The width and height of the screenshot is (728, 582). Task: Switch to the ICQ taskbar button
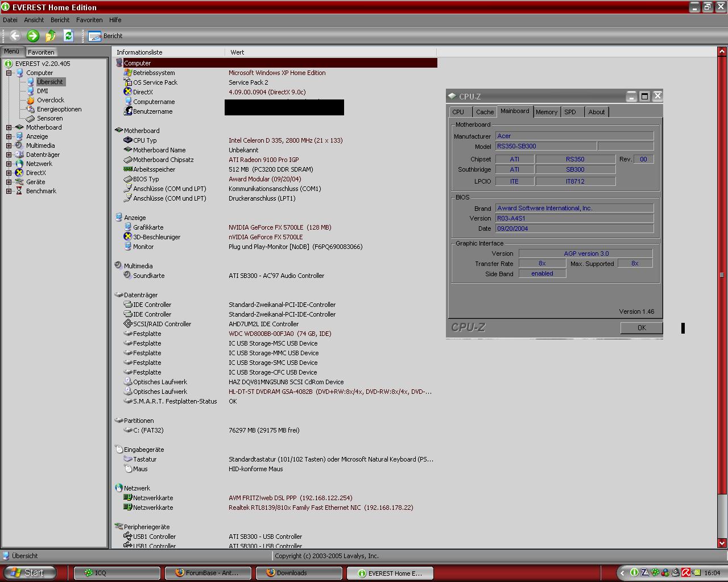(117, 573)
